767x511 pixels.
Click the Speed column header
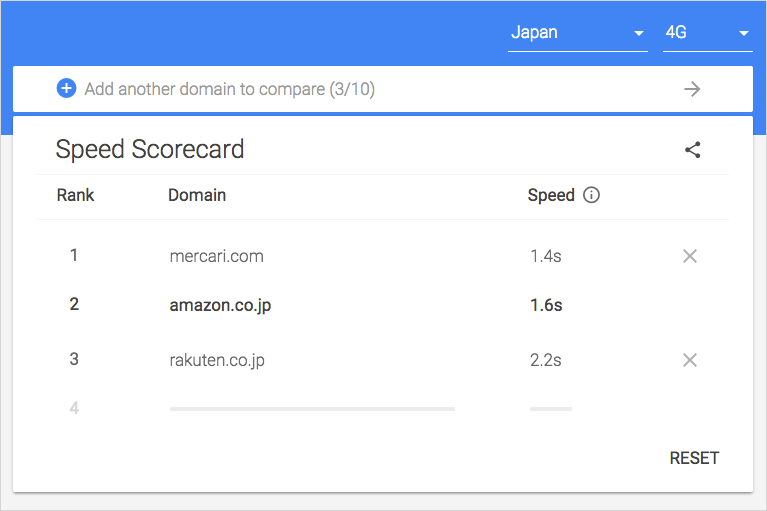[x=551, y=195]
